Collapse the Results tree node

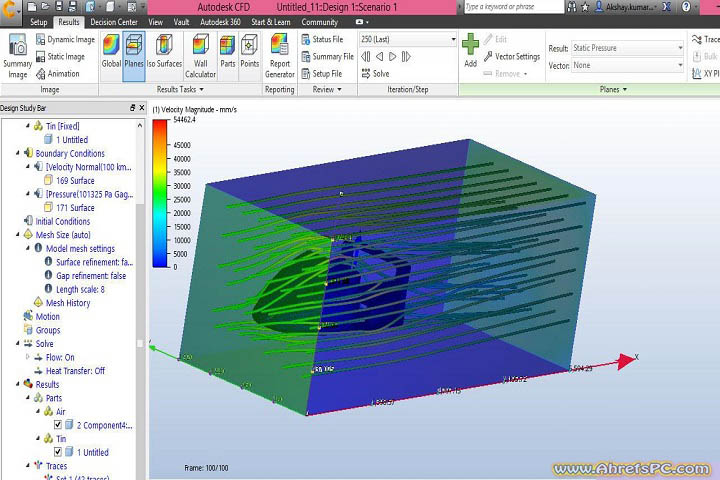coord(18,384)
